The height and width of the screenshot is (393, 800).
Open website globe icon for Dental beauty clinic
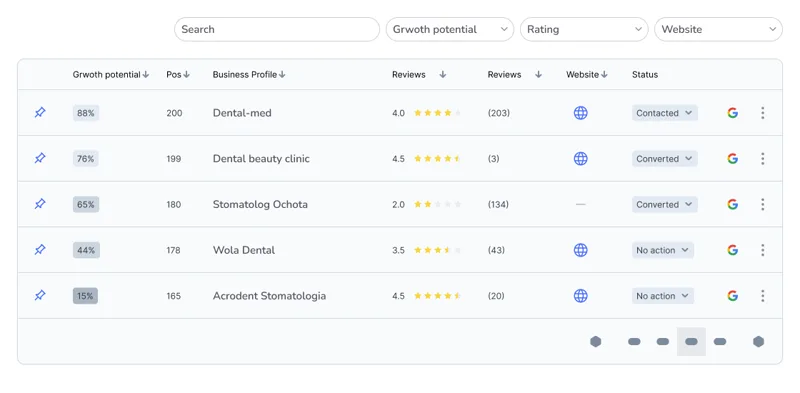[581, 159]
